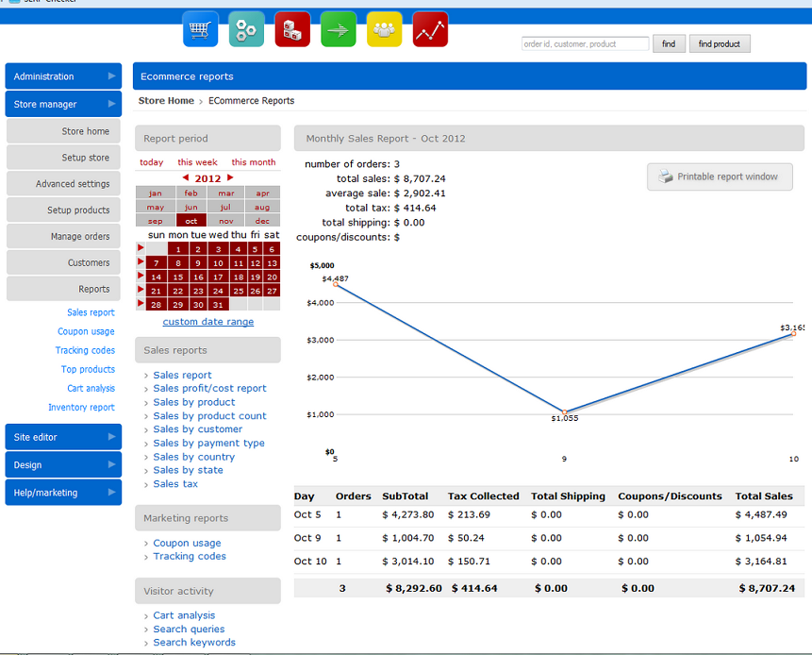Click the red line chart reports icon
Screen dimensions: 812x655
tap(430, 29)
